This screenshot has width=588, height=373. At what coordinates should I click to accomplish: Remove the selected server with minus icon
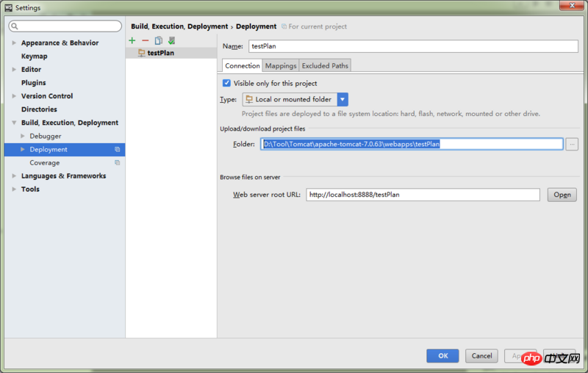(x=145, y=40)
